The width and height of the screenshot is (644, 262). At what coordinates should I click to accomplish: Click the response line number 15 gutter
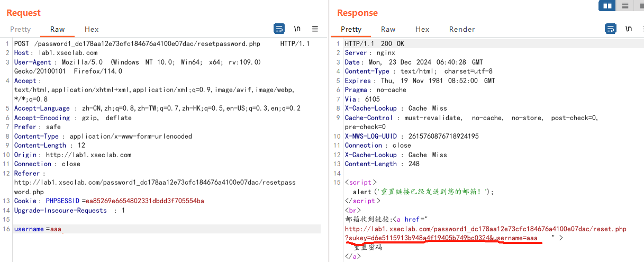click(x=337, y=183)
